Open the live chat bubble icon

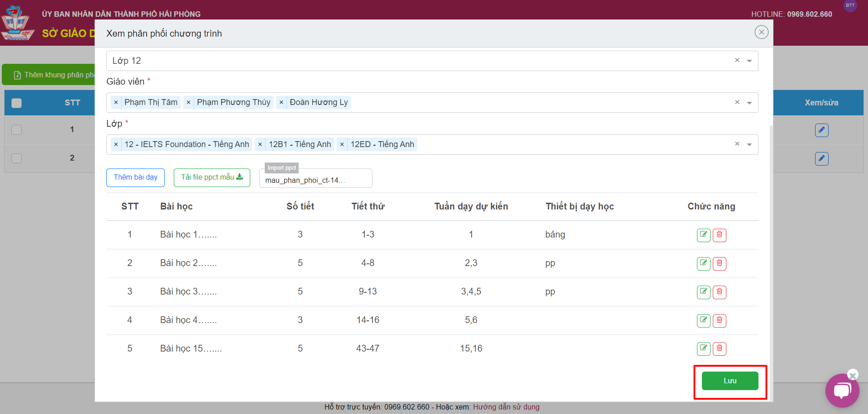[x=842, y=390]
